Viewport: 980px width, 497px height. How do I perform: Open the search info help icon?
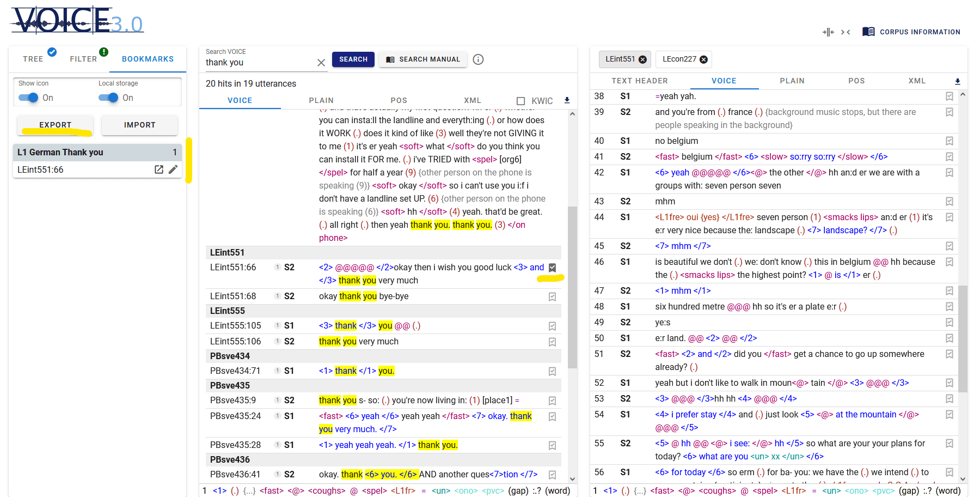478,59
